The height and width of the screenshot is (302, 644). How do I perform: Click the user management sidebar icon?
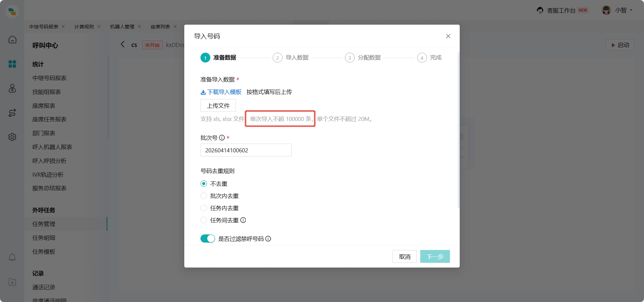[12, 88]
